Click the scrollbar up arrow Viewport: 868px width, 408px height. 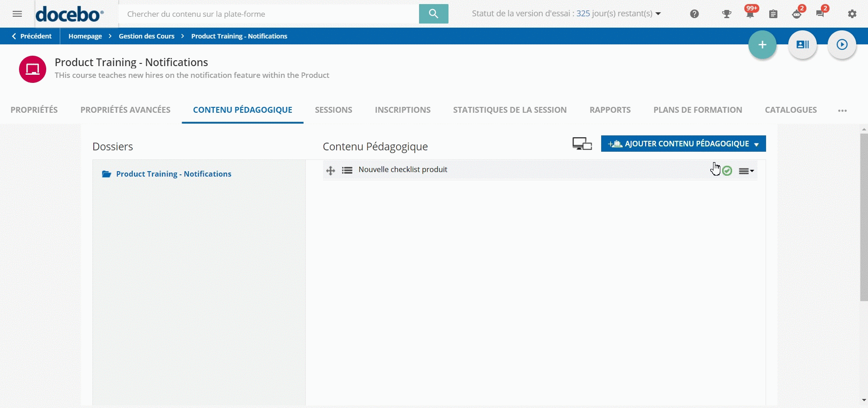point(864,130)
